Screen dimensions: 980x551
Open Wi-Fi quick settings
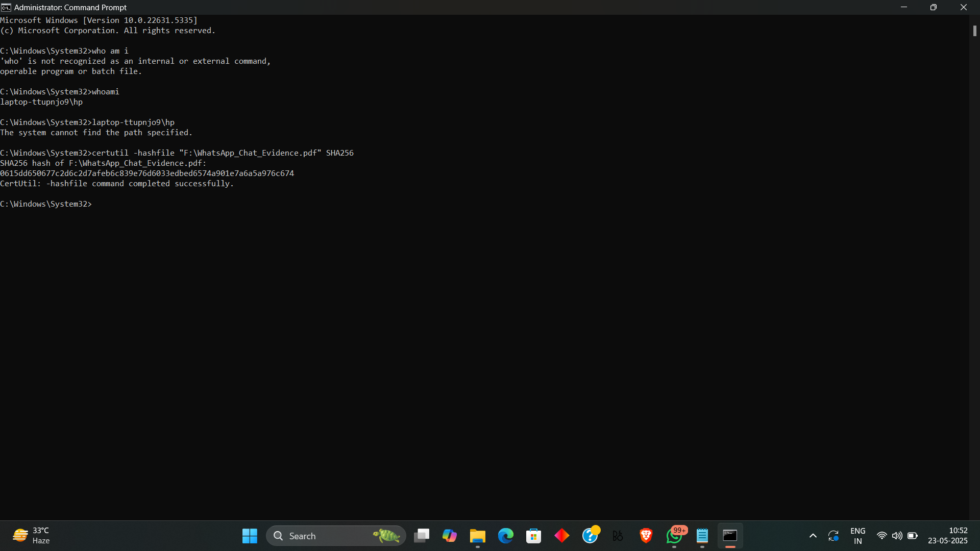[x=881, y=536]
